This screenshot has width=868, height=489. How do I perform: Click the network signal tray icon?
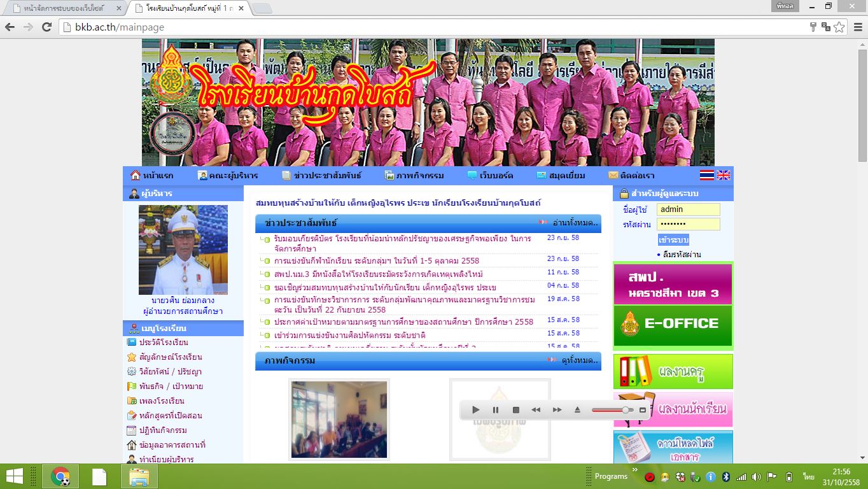(x=741, y=477)
